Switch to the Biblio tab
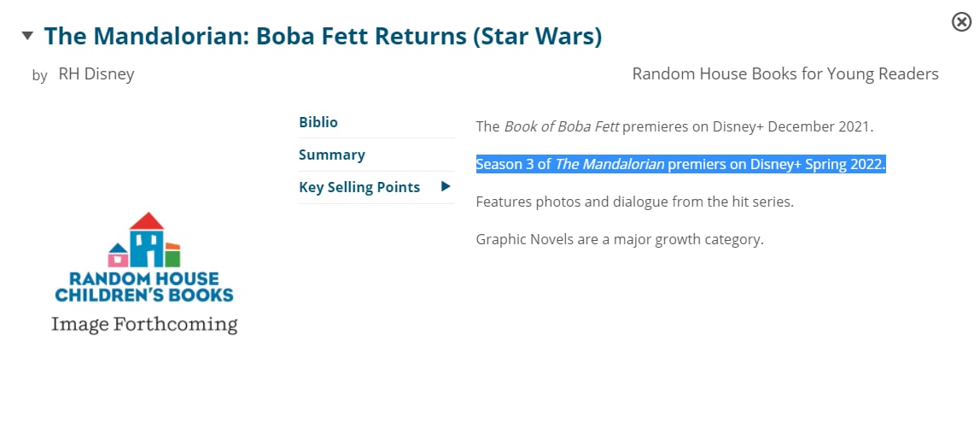 (x=318, y=122)
